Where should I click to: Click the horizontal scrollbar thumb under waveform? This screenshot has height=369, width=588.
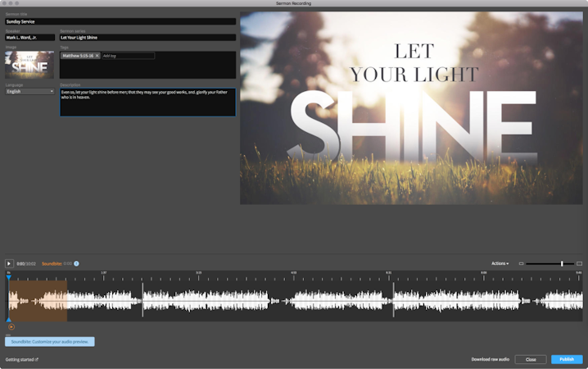(8, 335)
